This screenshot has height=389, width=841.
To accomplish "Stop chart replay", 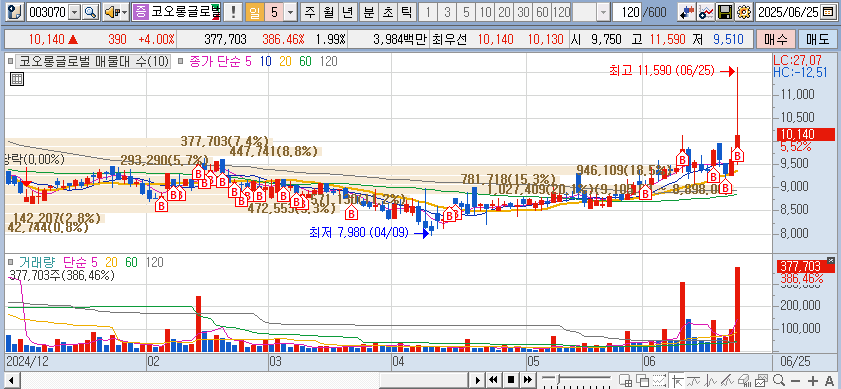I will pyautogui.click(x=511, y=380).
